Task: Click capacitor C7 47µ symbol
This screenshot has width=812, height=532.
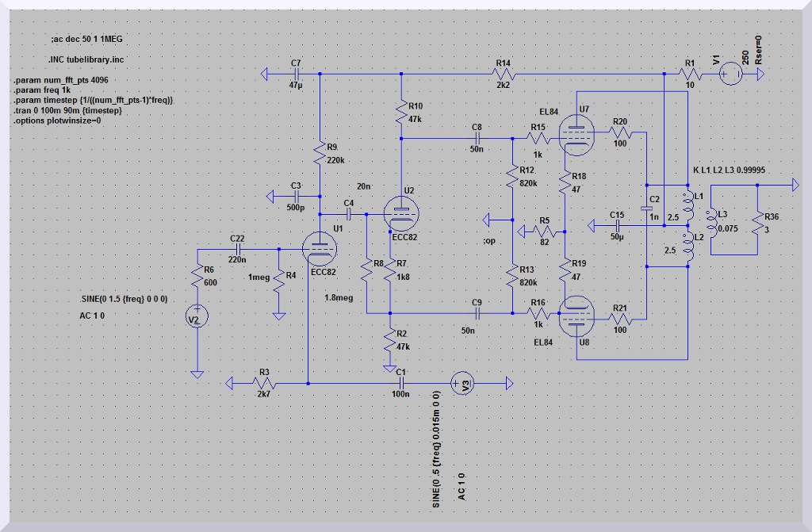Action: [295, 75]
